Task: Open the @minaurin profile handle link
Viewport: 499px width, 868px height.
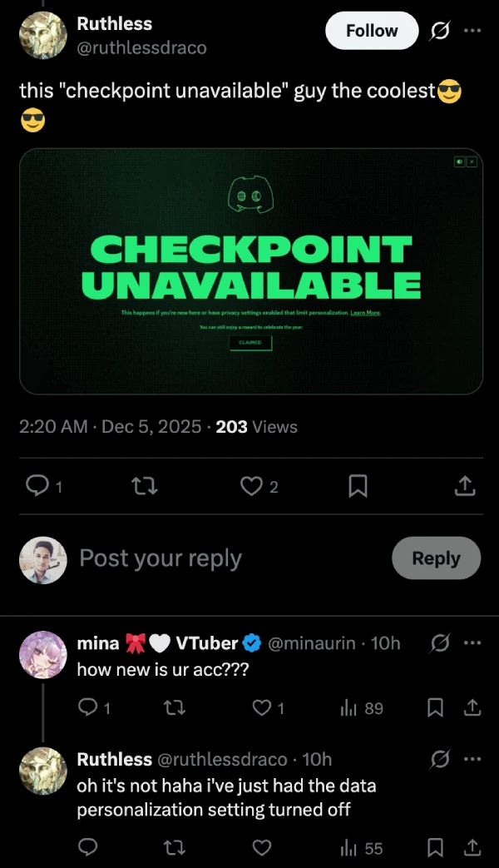Action: 312,643
